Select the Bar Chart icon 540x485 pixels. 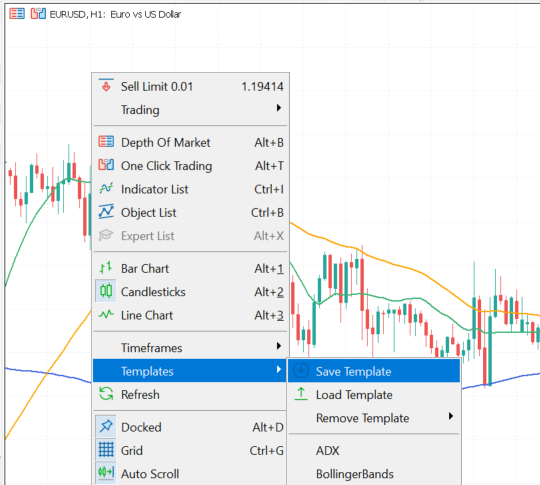(106, 268)
